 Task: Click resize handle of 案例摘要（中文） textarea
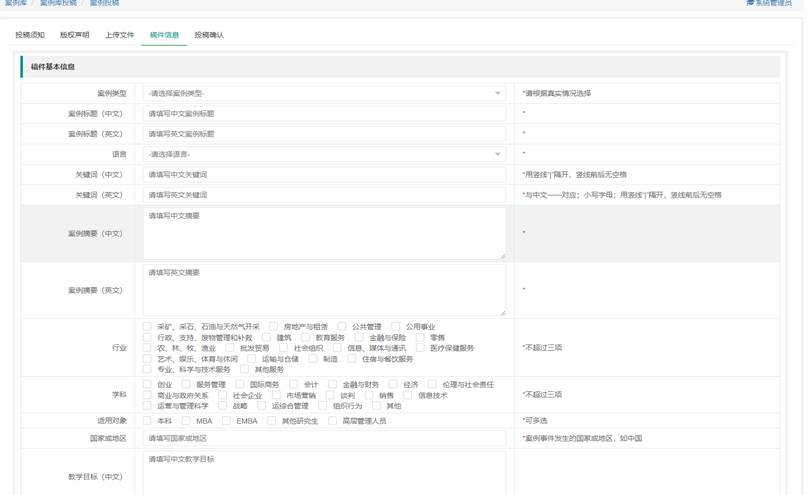tap(502, 256)
